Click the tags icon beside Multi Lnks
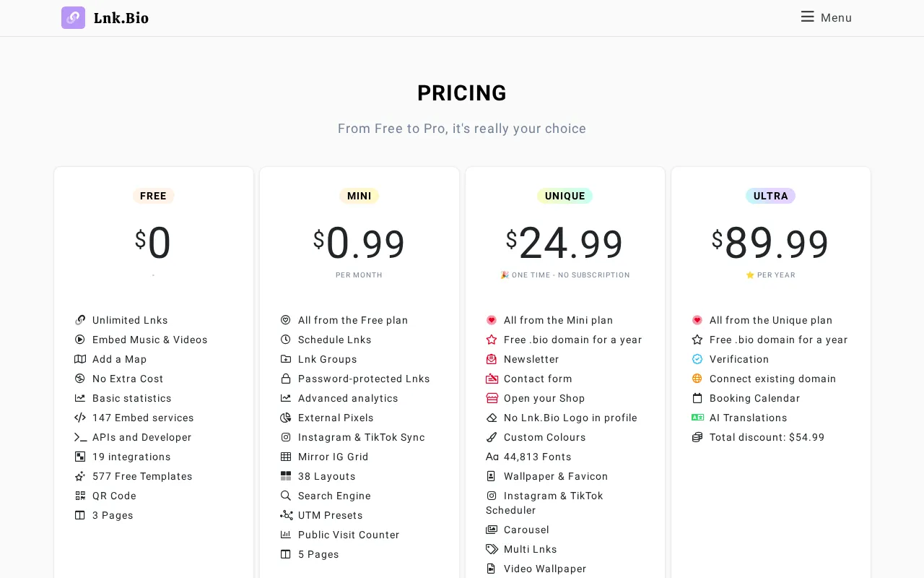 tap(492, 549)
